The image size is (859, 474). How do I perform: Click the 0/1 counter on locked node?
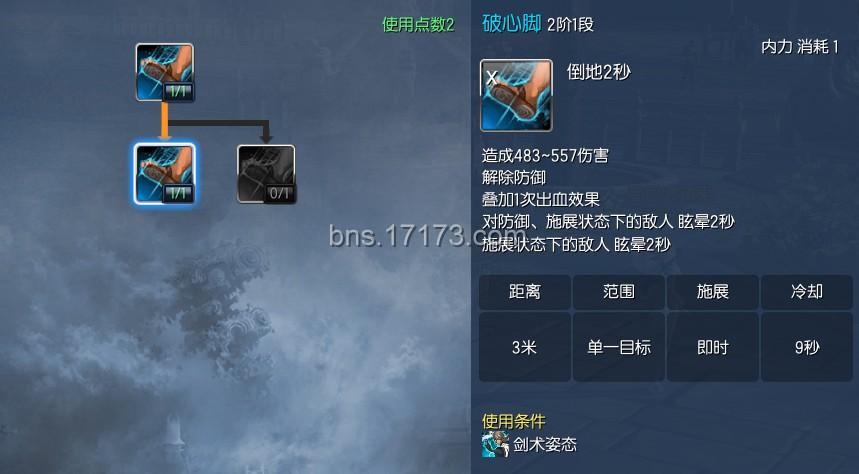coord(280,193)
